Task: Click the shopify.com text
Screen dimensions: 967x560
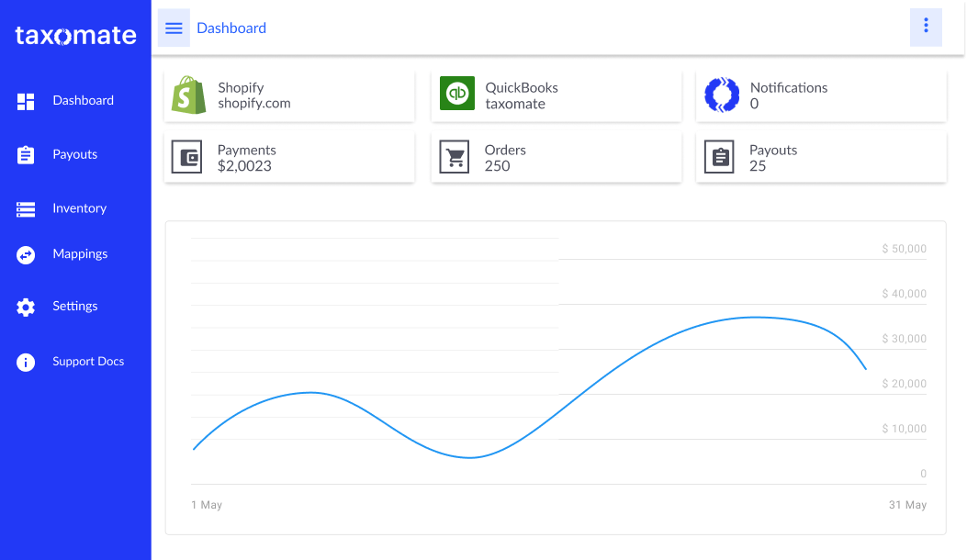Action: point(254,104)
